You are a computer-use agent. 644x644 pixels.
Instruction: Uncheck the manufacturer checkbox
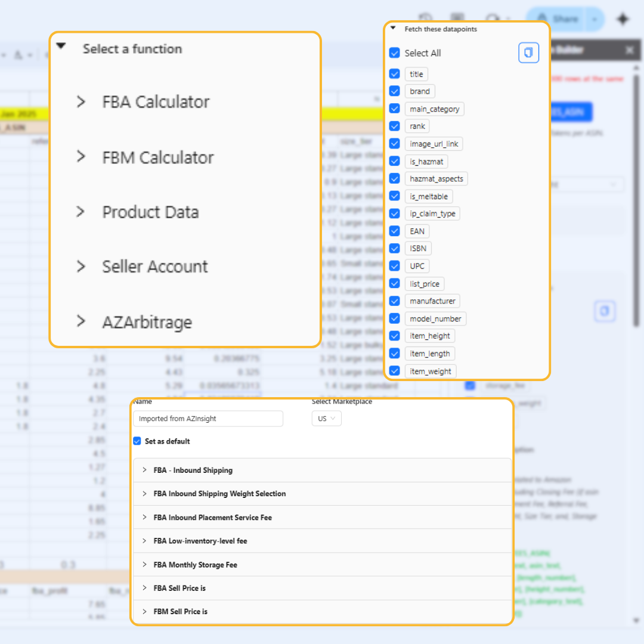pyautogui.click(x=394, y=301)
